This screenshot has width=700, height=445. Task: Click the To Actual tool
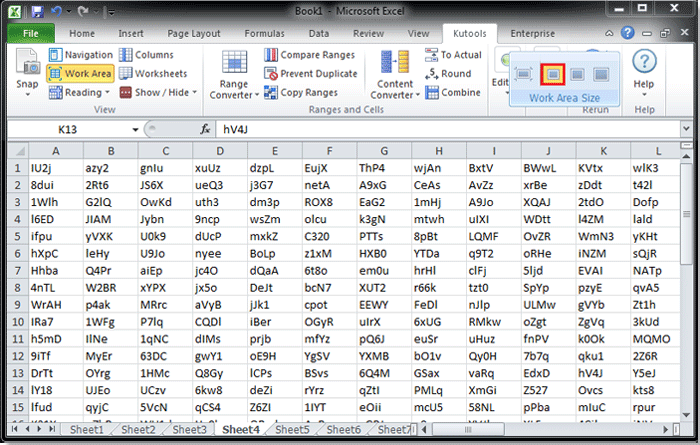[x=452, y=55]
